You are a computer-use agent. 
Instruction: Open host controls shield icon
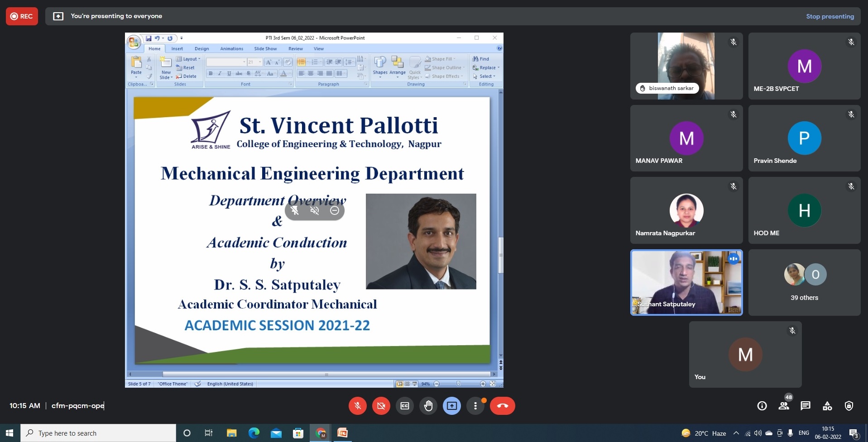(849, 406)
